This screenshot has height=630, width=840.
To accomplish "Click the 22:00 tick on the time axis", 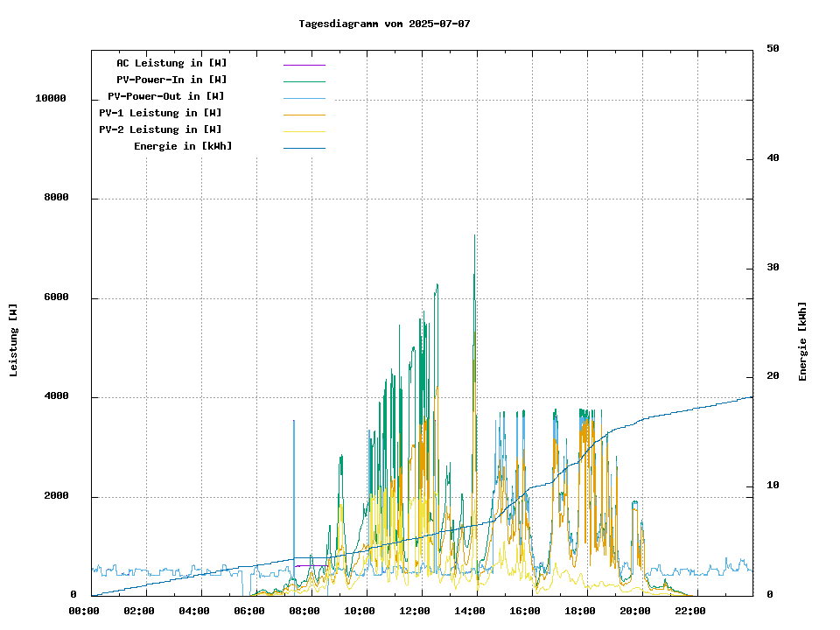I will pos(690,611).
